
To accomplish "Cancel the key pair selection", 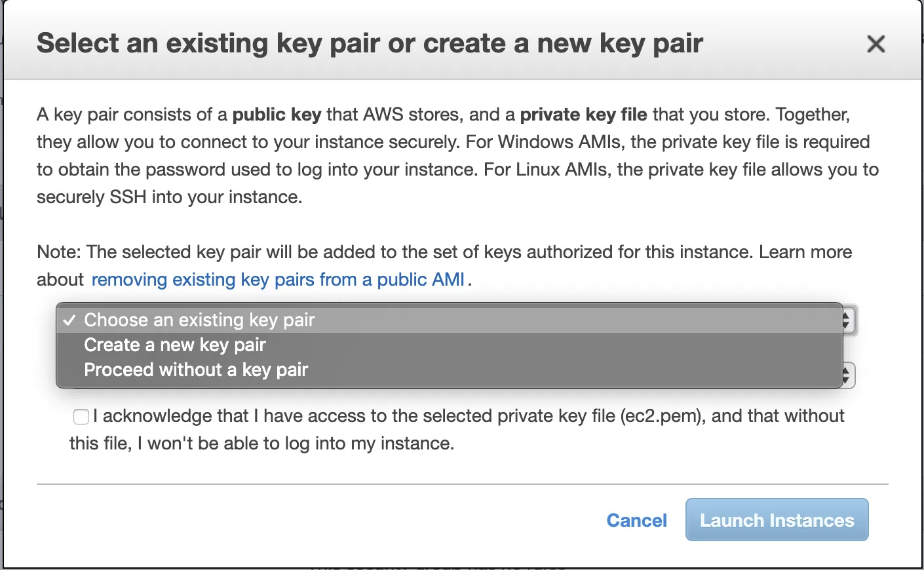I will 636,520.
